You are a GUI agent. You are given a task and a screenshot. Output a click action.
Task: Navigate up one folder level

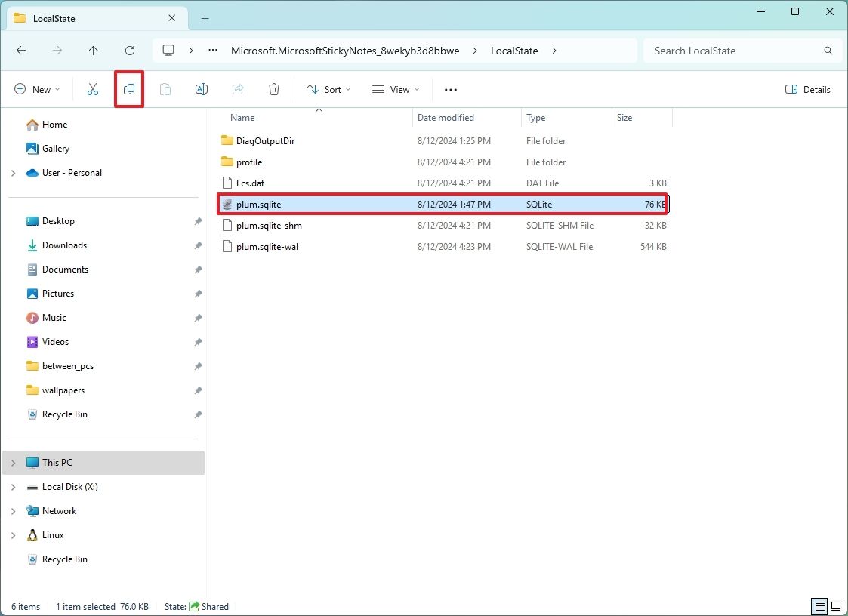coord(93,50)
